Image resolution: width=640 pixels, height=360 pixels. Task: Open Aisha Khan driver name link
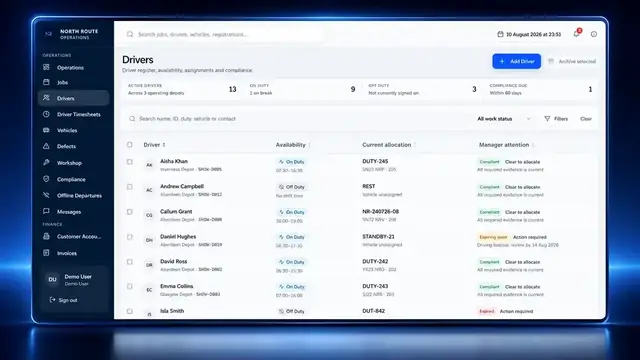tap(174, 161)
